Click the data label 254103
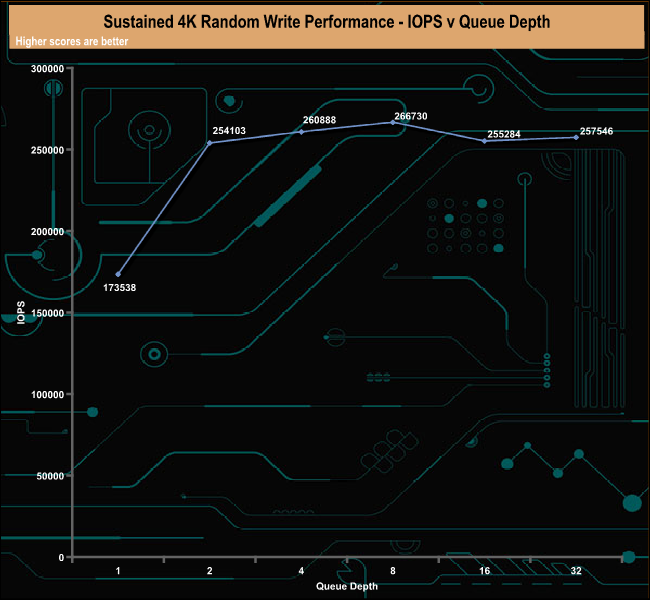This screenshot has height=600, width=650. coord(229,131)
